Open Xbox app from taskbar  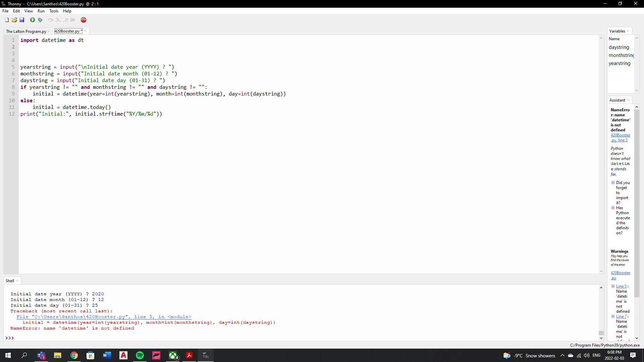point(173,355)
